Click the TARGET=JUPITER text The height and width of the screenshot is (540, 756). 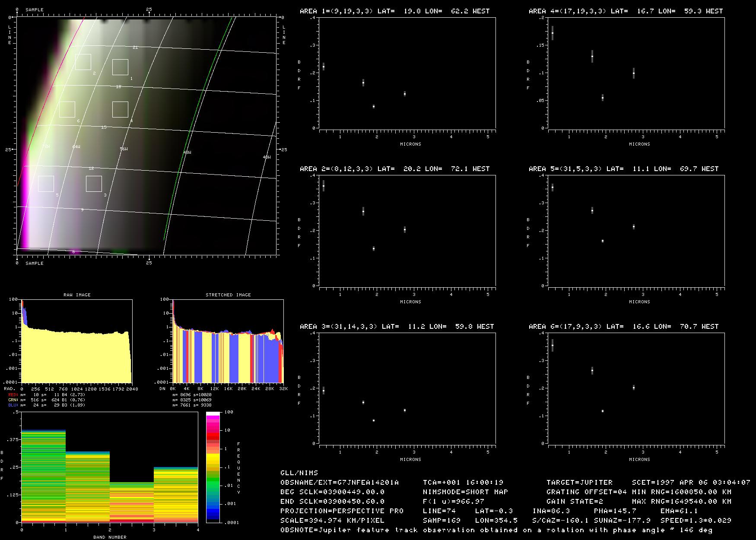click(579, 482)
